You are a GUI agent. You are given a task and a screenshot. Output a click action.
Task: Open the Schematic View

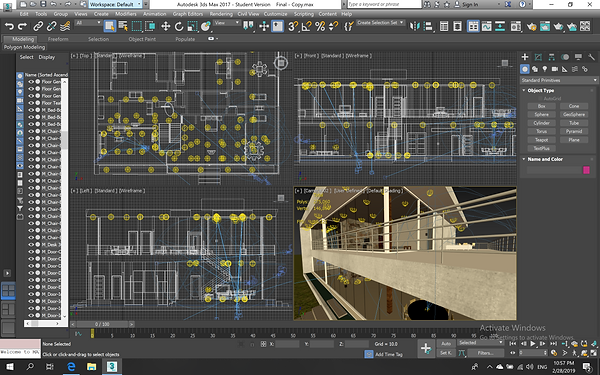500,26
